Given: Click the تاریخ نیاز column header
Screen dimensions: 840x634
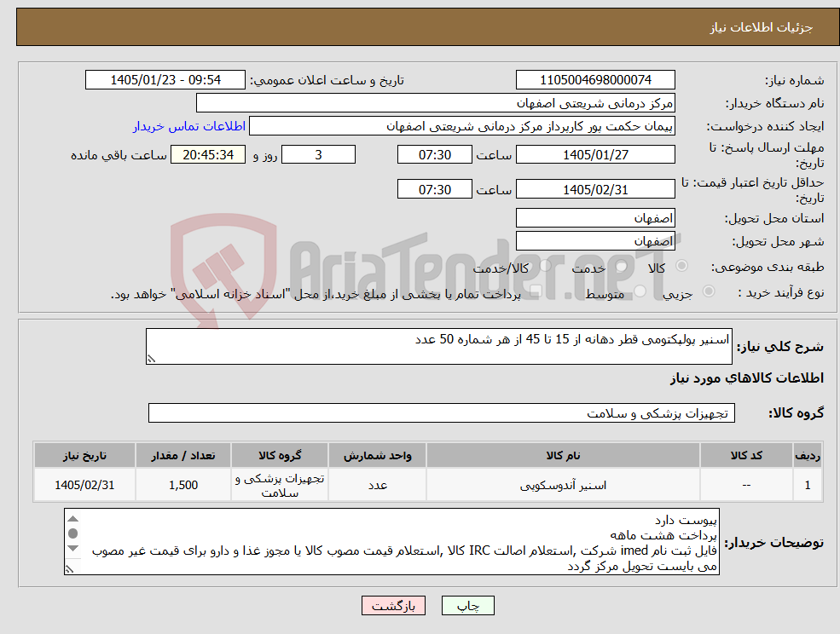Looking at the screenshot, I should coord(84,455).
